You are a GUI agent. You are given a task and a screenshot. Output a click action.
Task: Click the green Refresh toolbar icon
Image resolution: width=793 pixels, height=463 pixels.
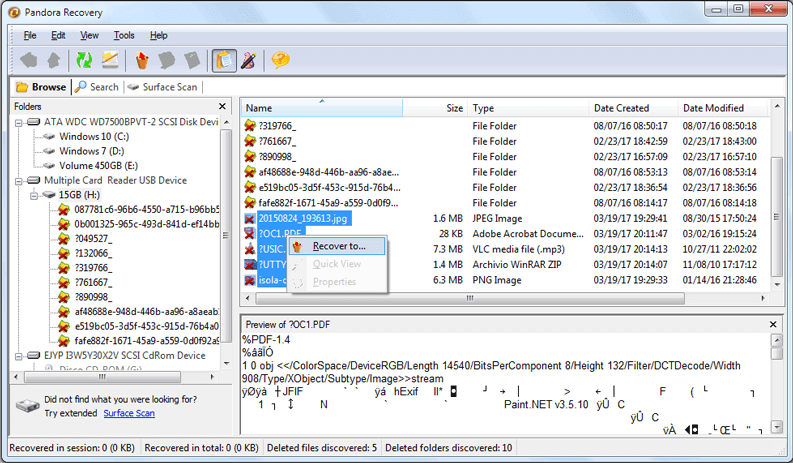click(x=84, y=60)
